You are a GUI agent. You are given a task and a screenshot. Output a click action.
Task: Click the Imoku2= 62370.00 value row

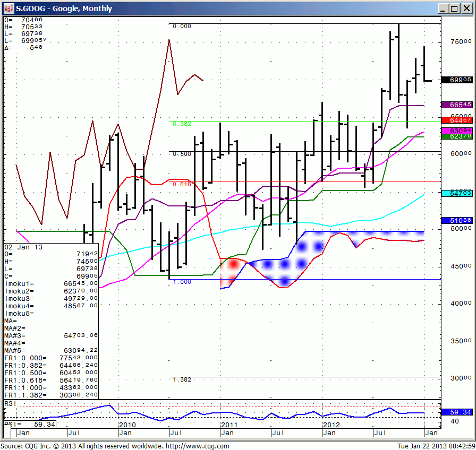[51, 291]
